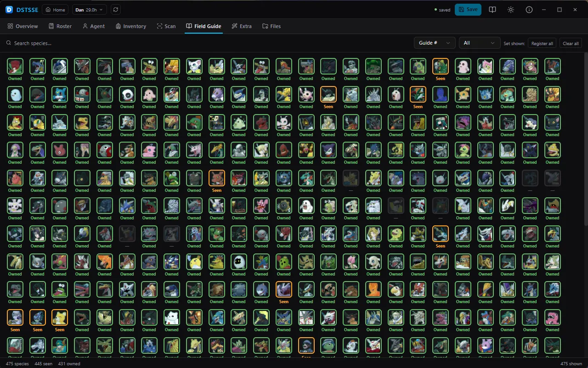The height and width of the screenshot is (368, 588).
Task: Select the white fuzzy blob with black face
Action: click(238, 262)
